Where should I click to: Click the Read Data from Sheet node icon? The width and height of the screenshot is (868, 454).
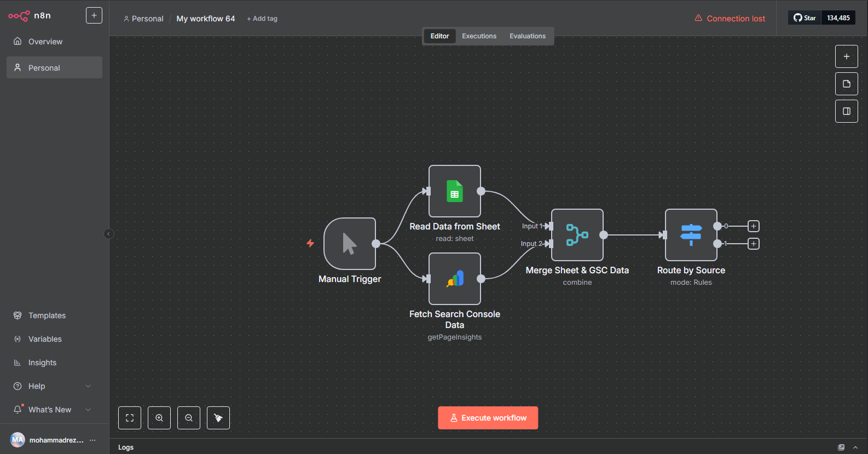pyautogui.click(x=454, y=191)
